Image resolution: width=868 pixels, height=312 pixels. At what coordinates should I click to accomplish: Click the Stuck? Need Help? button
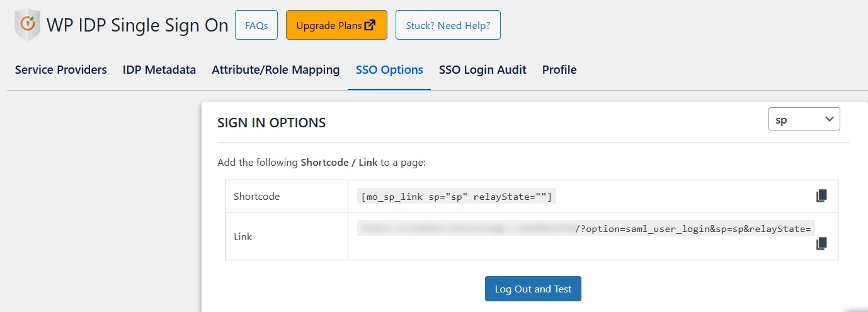(448, 25)
